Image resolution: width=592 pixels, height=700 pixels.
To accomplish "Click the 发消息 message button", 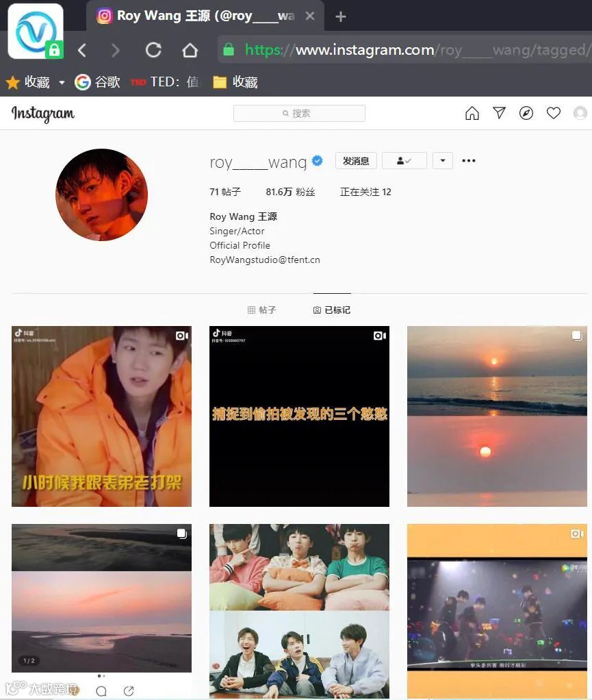I will 356,161.
